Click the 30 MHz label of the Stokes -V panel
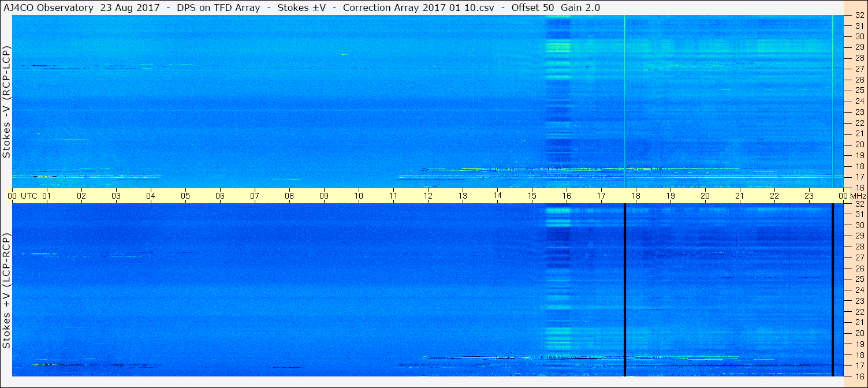Image resolution: width=868 pixels, height=388 pixels. pos(859,36)
